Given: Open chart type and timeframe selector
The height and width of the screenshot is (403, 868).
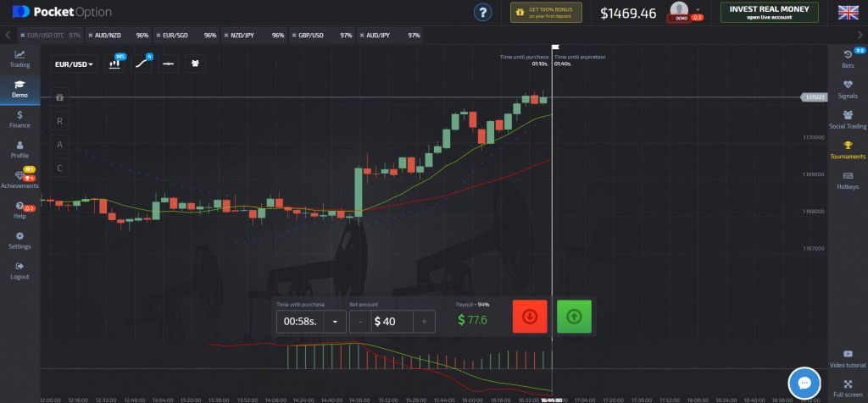Looking at the screenshot, I should [115, 64].
